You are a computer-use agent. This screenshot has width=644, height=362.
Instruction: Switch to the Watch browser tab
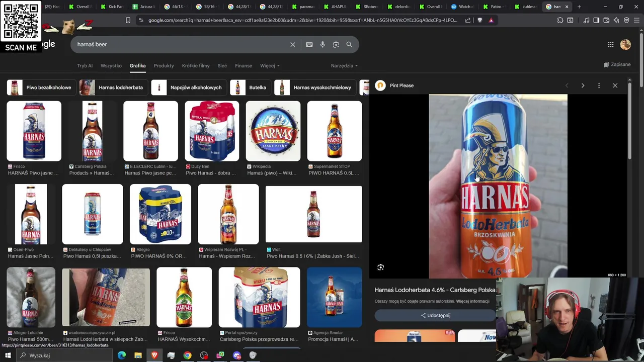pos(461,7)
